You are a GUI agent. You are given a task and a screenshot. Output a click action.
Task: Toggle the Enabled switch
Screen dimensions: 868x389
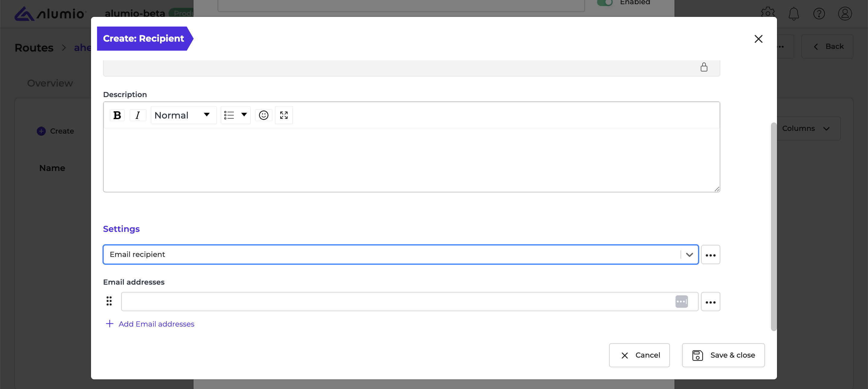605,3
